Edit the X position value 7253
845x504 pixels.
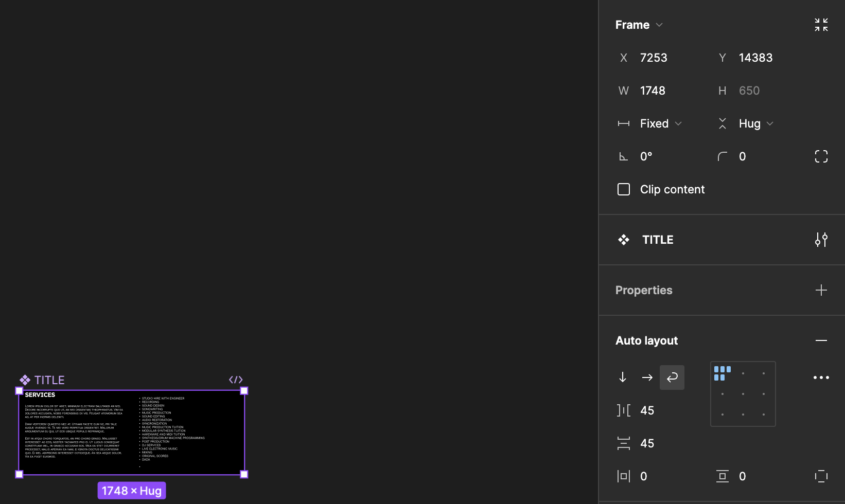(x=654, y=58)
